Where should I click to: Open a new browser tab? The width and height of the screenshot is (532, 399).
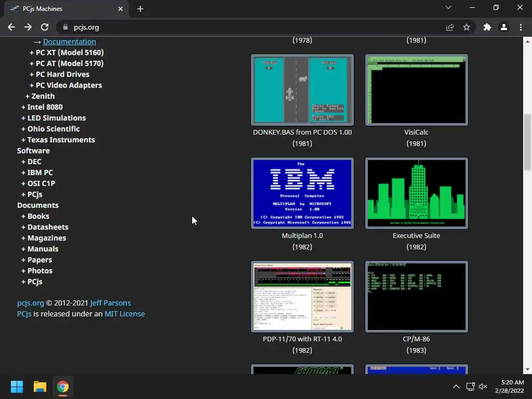140,9
